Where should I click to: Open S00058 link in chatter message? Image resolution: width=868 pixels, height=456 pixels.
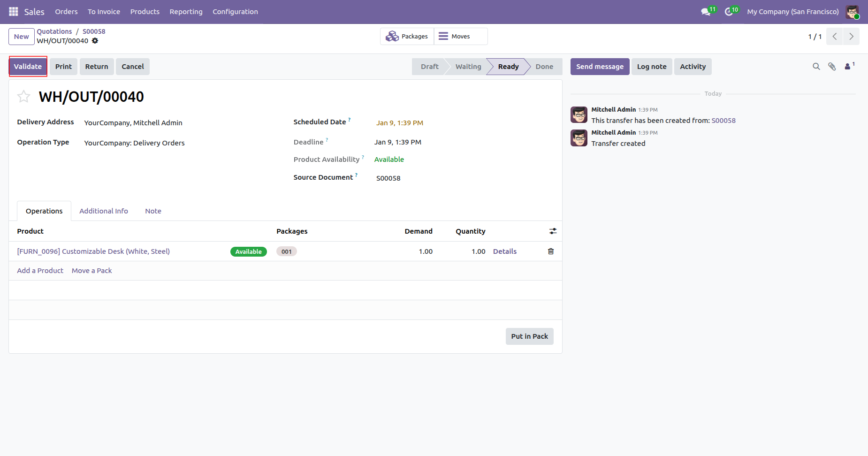tap(723, 121)
